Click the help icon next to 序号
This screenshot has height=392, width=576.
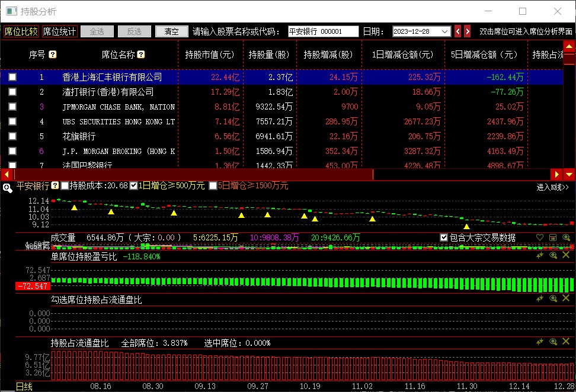tap(53, 54)
